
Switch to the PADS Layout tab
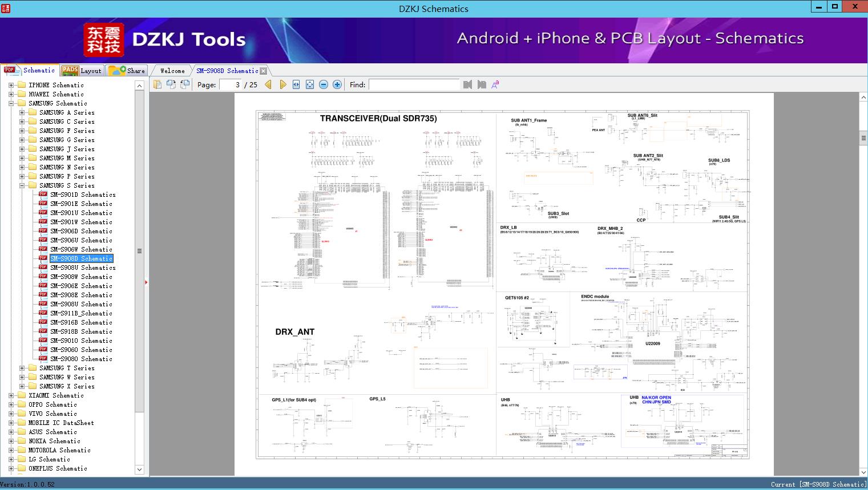[81, 71]
